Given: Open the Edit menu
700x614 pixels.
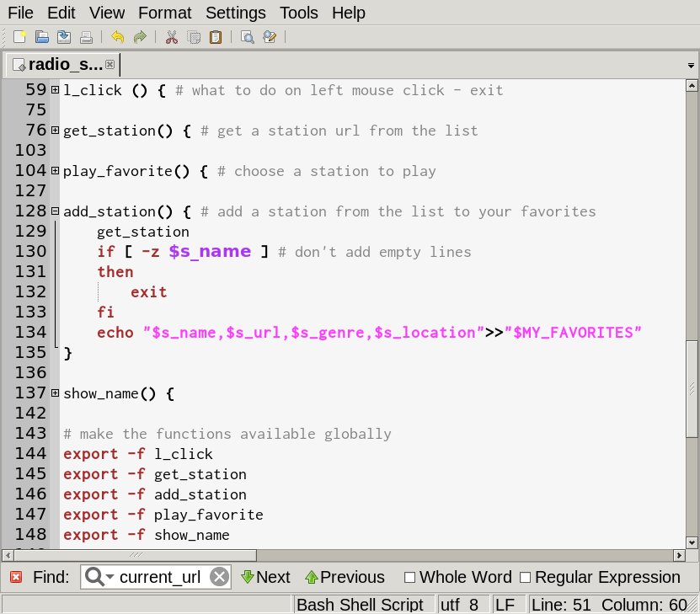Looking at the screenshot, I should tap(61, 13).
